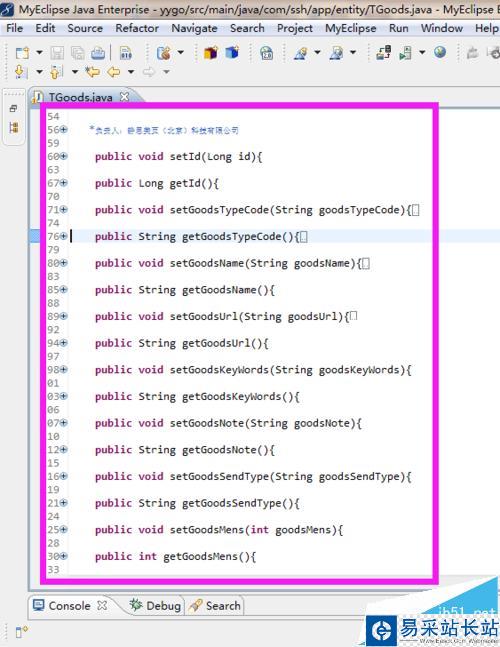Open the Refactor menu
This screenshot has width=500, height=647.
(137, 28)
